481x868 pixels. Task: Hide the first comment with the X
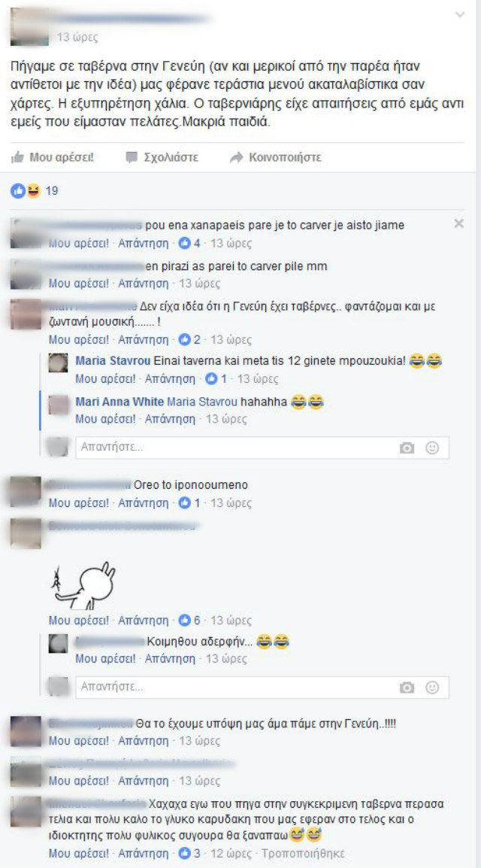click(x=458, y=223)
